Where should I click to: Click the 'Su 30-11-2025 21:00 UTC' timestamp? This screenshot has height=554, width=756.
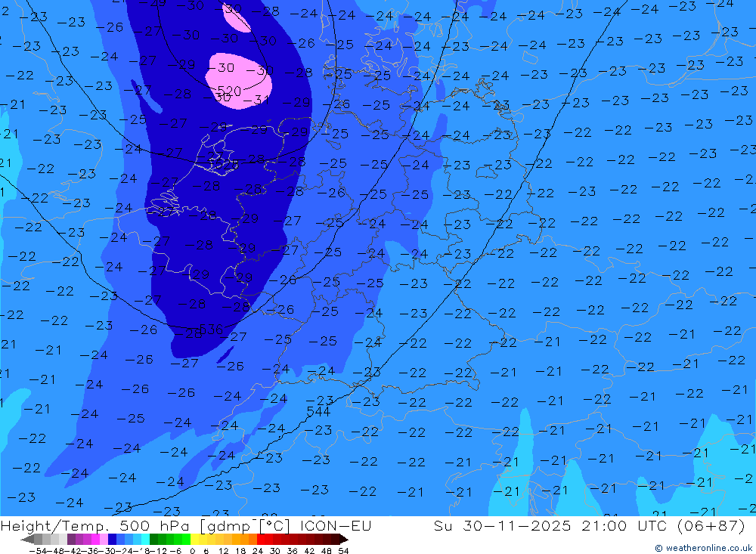550,525
